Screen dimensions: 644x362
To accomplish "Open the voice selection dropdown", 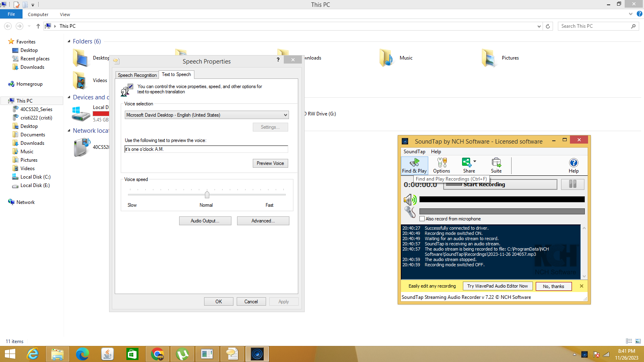I will tap(285, 115).
